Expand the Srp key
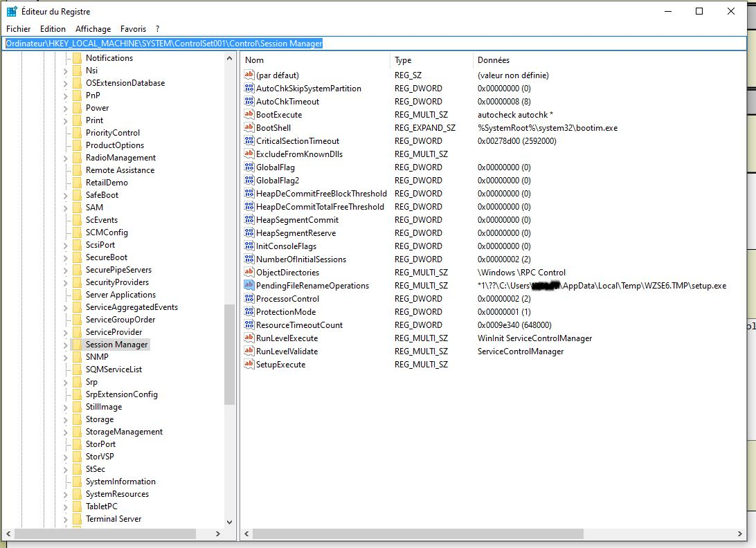 [x=66, y=382]
